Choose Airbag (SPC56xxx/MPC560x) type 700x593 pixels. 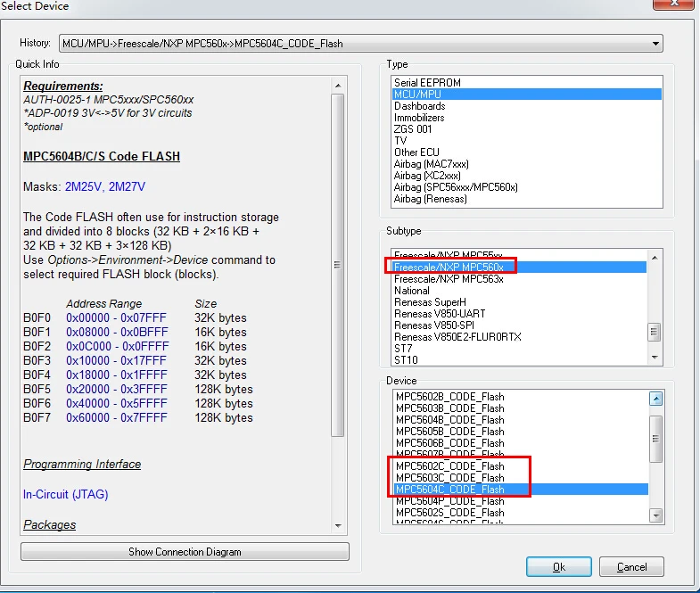[527, 187]
